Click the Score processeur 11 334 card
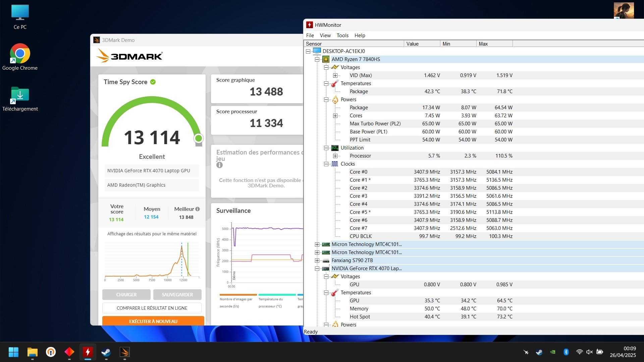 point(257,120)
